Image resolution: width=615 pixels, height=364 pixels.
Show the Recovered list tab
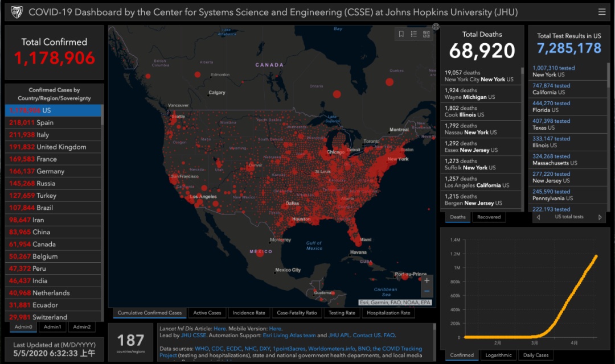click(489, 217)
